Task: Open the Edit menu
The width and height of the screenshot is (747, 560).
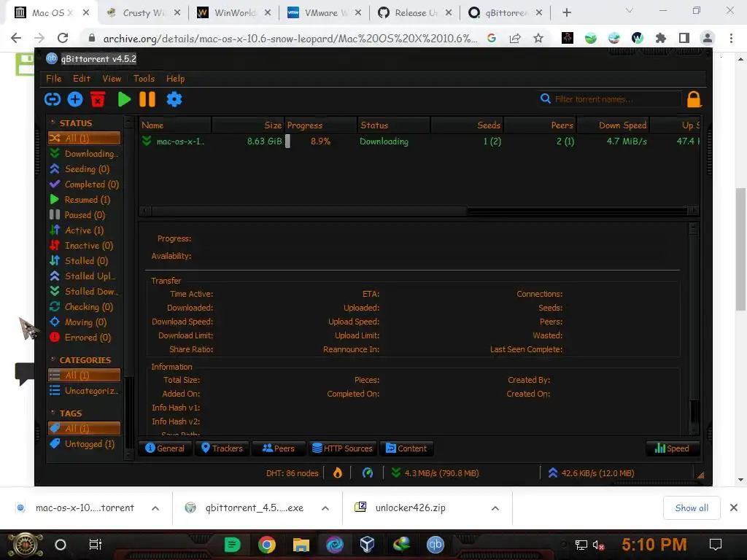Action: (82, 79)
